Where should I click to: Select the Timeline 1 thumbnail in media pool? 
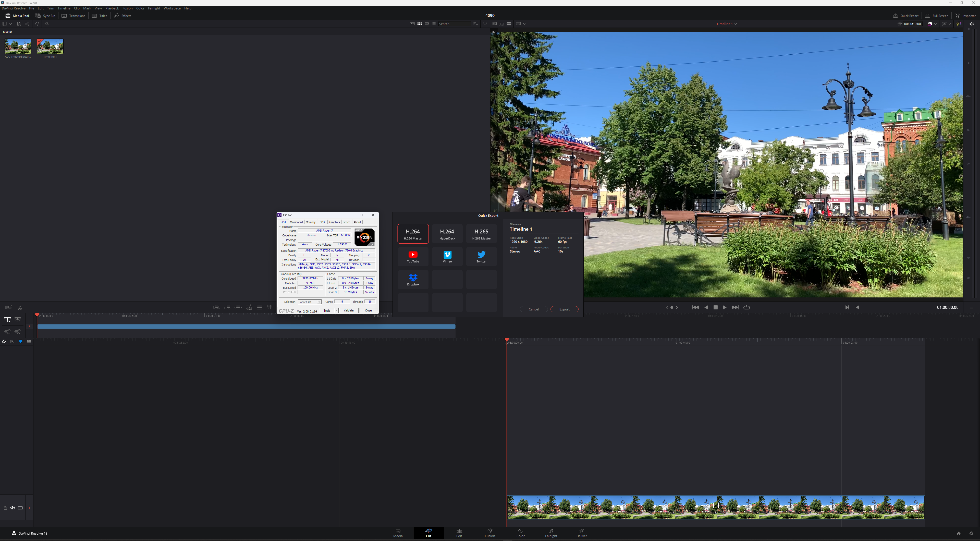click(x=50, y=46)
